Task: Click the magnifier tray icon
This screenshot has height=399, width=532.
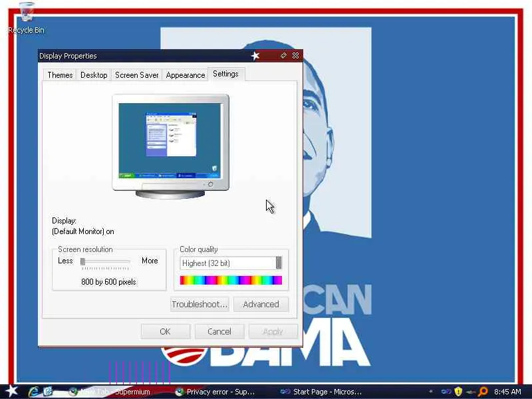Action: (x=483, y=392)
